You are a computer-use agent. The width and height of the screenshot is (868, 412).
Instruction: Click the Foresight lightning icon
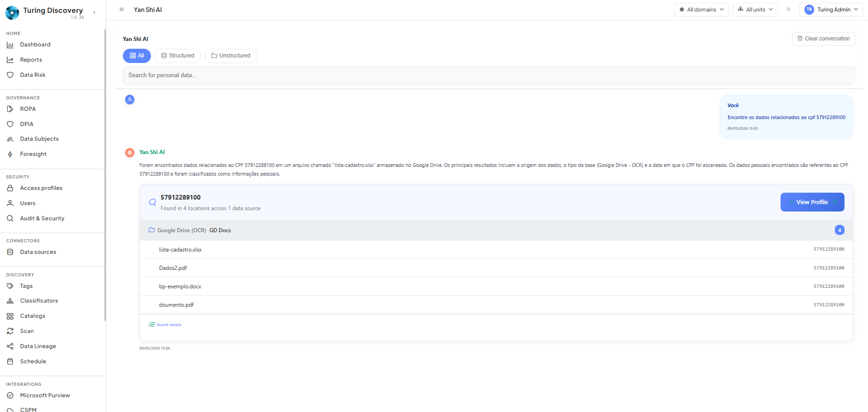point(10,154)
